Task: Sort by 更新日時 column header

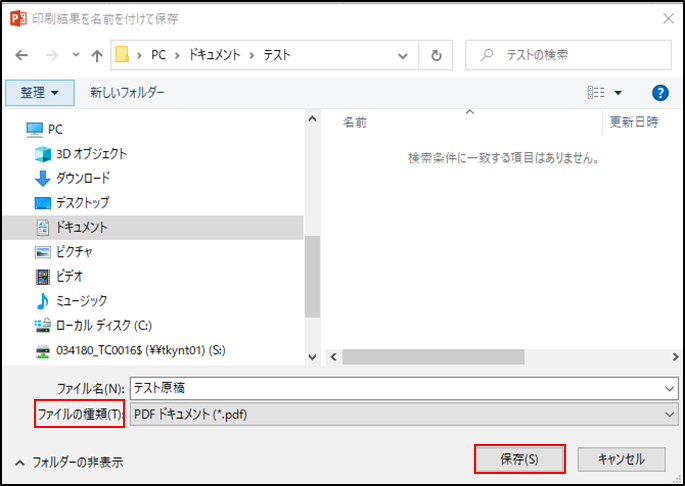Action: coord(634,122)
